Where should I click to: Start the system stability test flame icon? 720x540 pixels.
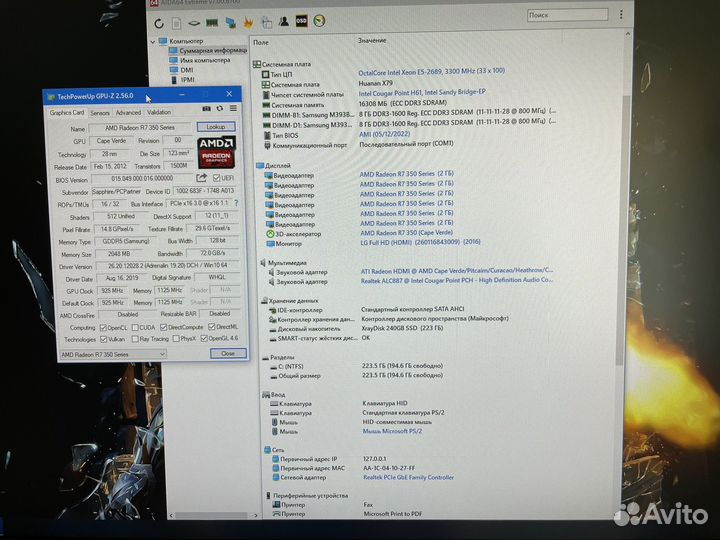tap(248, 22)
